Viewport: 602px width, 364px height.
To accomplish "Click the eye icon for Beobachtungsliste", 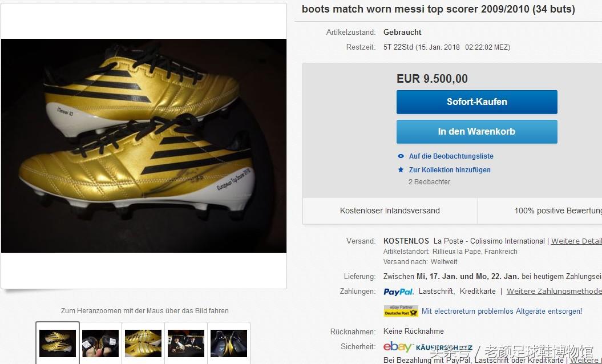I will (x=401, y=156).
